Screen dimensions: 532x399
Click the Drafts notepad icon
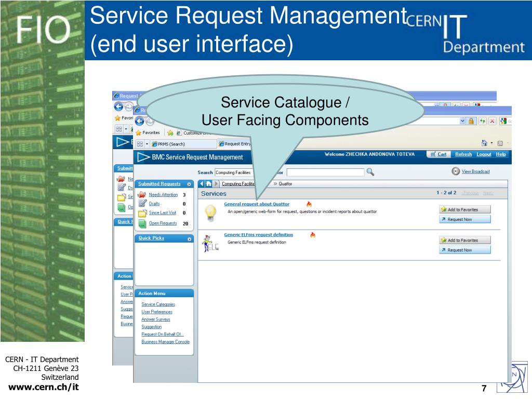pos(142,204)
